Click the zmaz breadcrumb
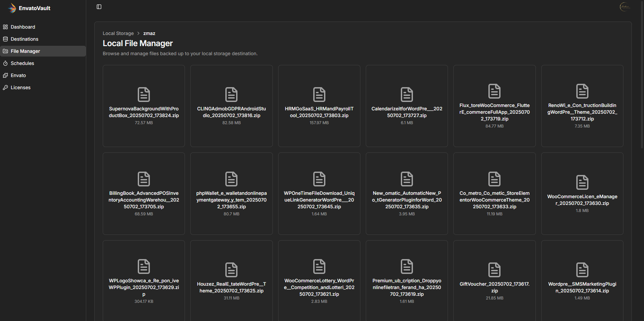 149,33
